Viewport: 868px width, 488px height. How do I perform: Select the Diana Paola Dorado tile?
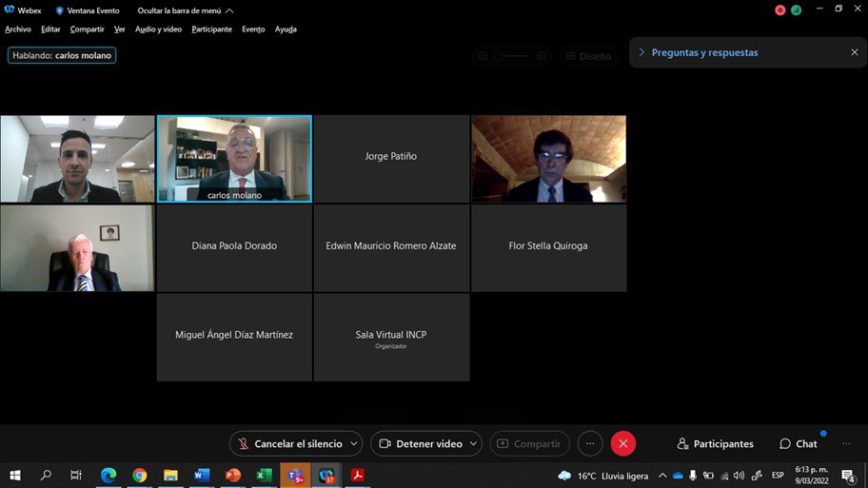pos(234,248)
